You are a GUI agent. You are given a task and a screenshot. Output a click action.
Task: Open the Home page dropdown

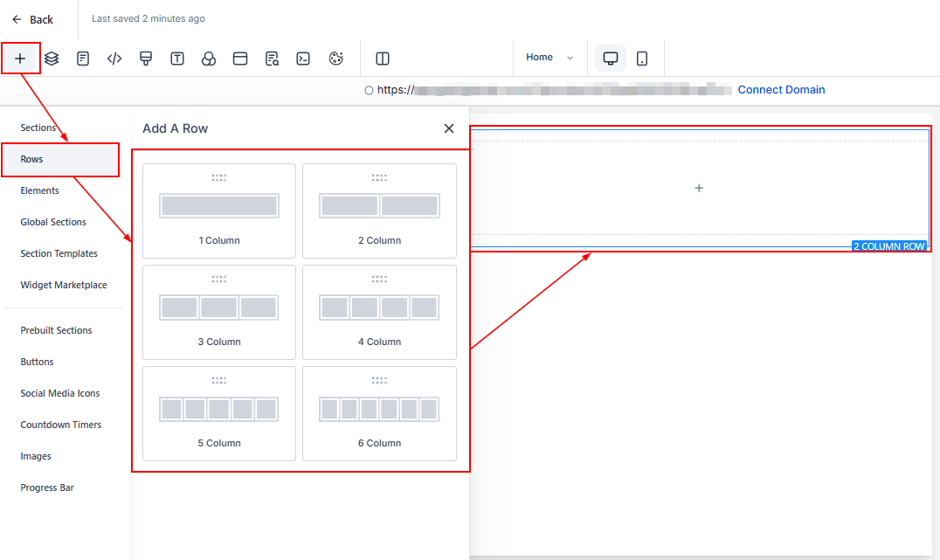point(549,58)
